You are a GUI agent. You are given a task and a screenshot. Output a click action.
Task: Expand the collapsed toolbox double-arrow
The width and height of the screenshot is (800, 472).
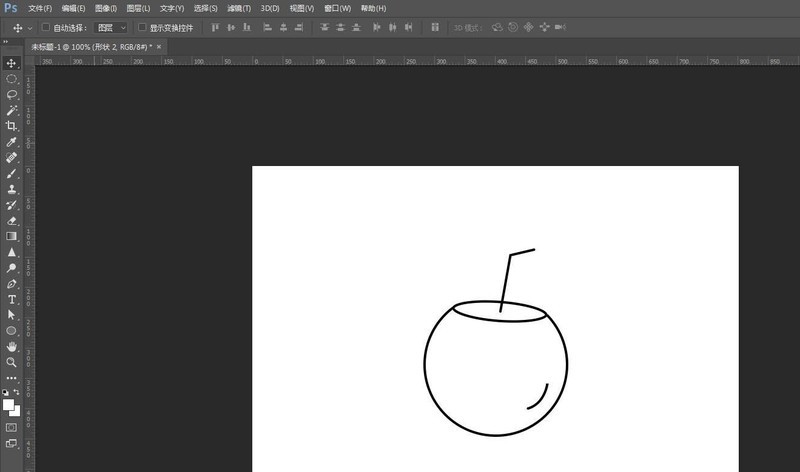[6, 41]
